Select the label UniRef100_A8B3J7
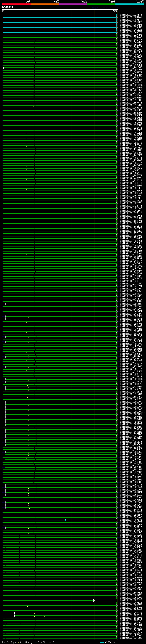Screen dimensions: 146x644 [131, 615]
